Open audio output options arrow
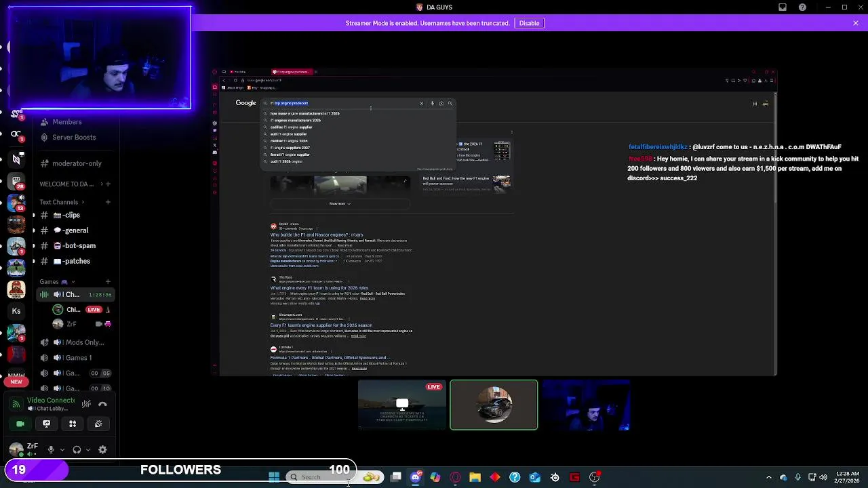This screenshot has height=488, width=868. 88,449
